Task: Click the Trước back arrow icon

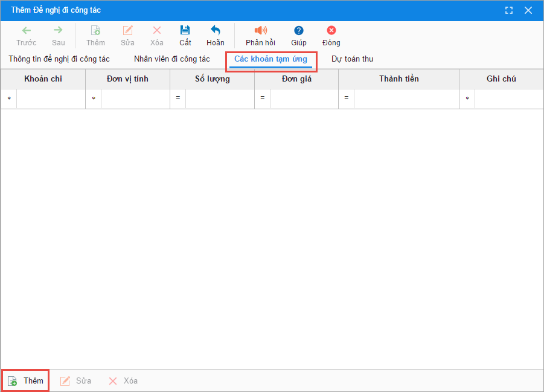Action: (27, 30)
